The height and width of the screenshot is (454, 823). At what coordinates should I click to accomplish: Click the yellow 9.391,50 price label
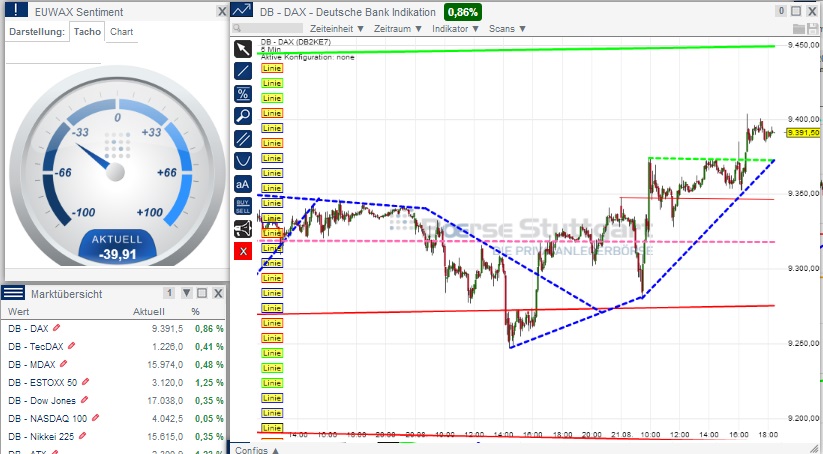[803, 133]
